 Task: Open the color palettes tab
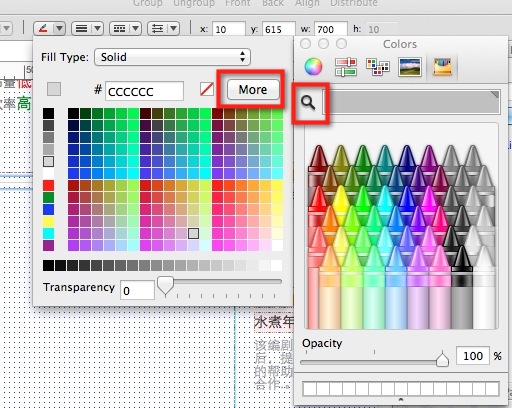[x=378, y=67]
